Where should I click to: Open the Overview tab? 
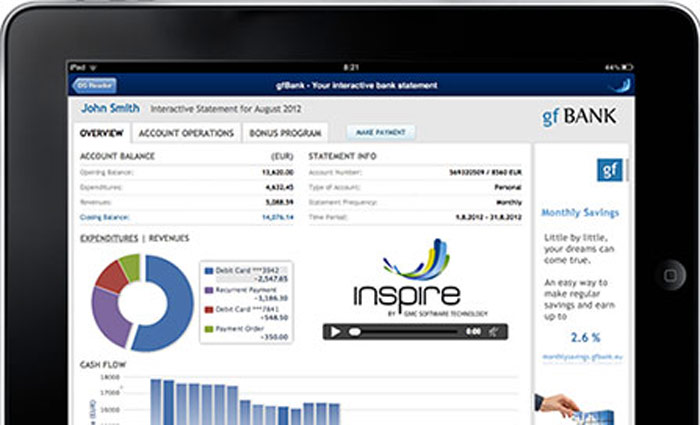102,133
